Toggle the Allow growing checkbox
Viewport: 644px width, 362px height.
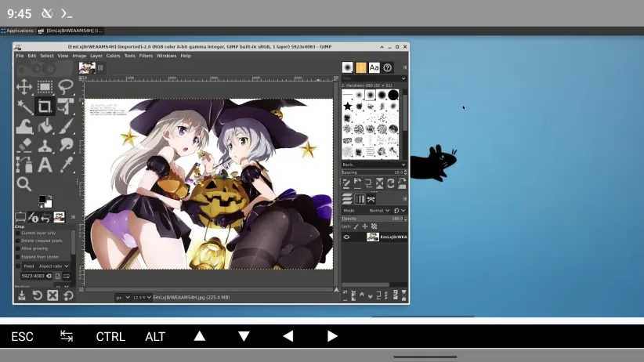pyautogui.click(x=18, y=248)
